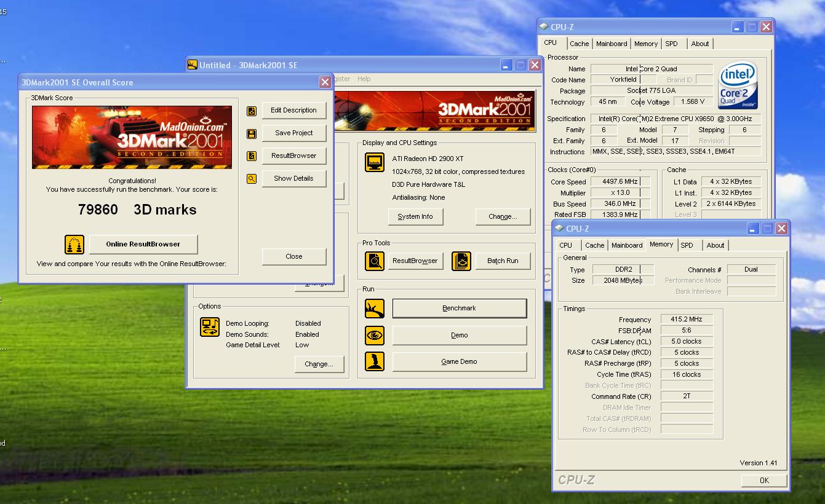This screenshot has width=825, height=504.
Task: Click the Show Details button
Action: (294, 179)
